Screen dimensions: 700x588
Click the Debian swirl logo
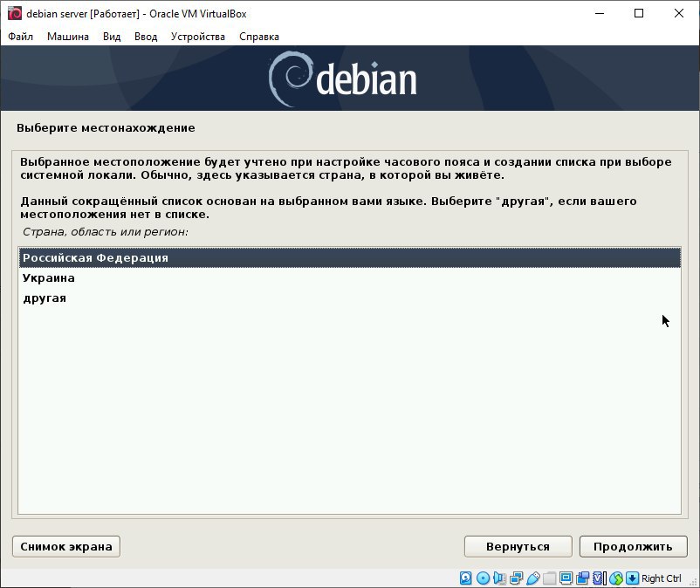point(290,79)
